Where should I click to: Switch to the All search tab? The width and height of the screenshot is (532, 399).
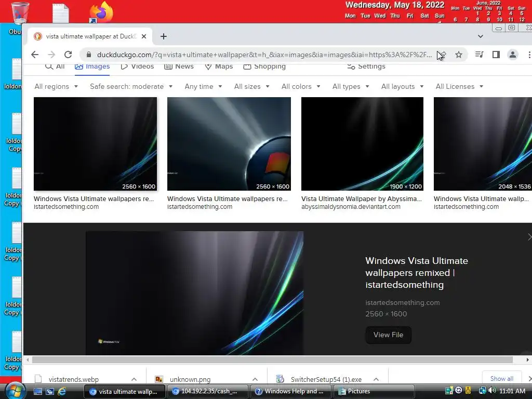click(x=55, y=66)
